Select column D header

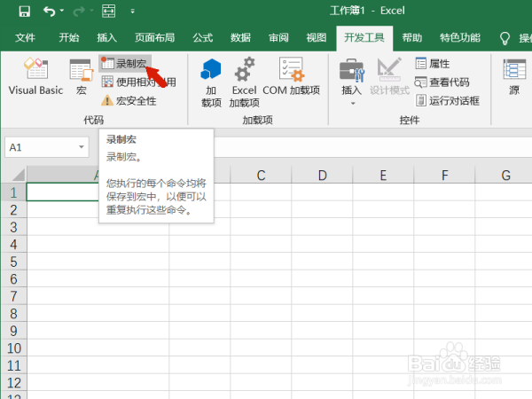tap(322, 175)
